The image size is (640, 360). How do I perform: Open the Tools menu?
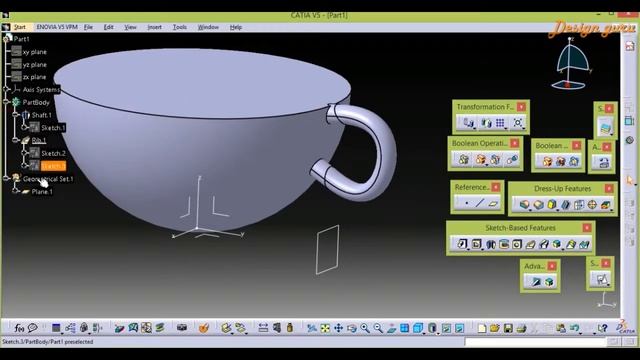180,27
